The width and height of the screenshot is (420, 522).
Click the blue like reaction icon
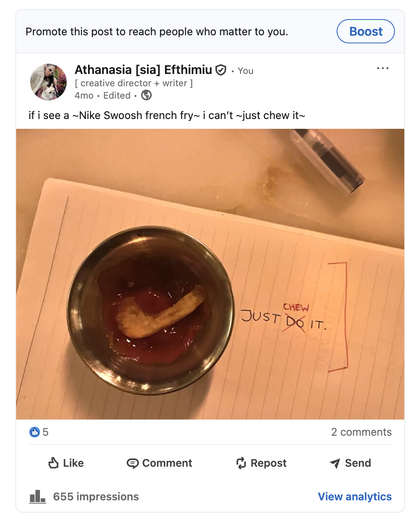pos(34,432)
